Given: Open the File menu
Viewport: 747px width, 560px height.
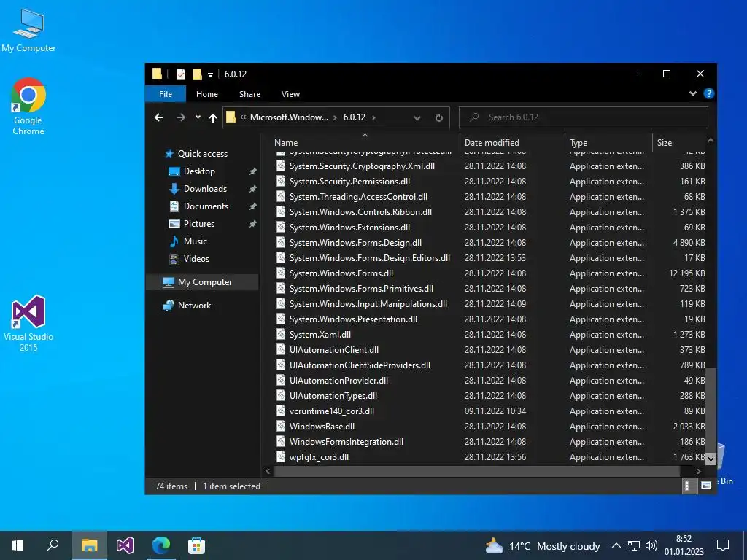Looking at the screenshot, I should tap(166, 94).
